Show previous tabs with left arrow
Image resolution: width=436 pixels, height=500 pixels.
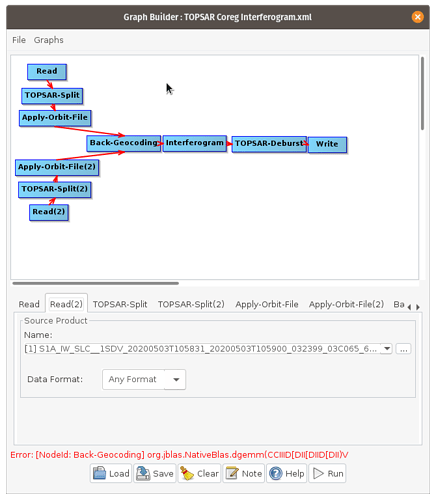pos(409,307)
